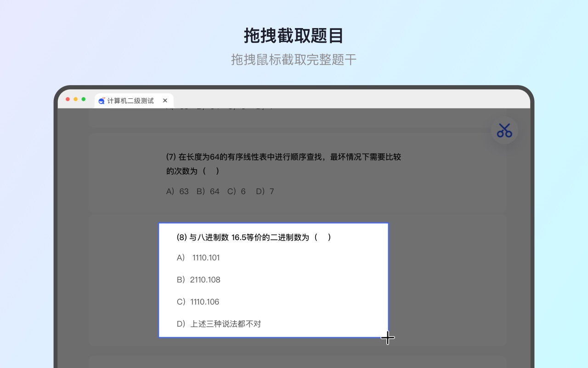Close the 计算机二级测试 tab
588x368 pixels.
tap(165, 100)
